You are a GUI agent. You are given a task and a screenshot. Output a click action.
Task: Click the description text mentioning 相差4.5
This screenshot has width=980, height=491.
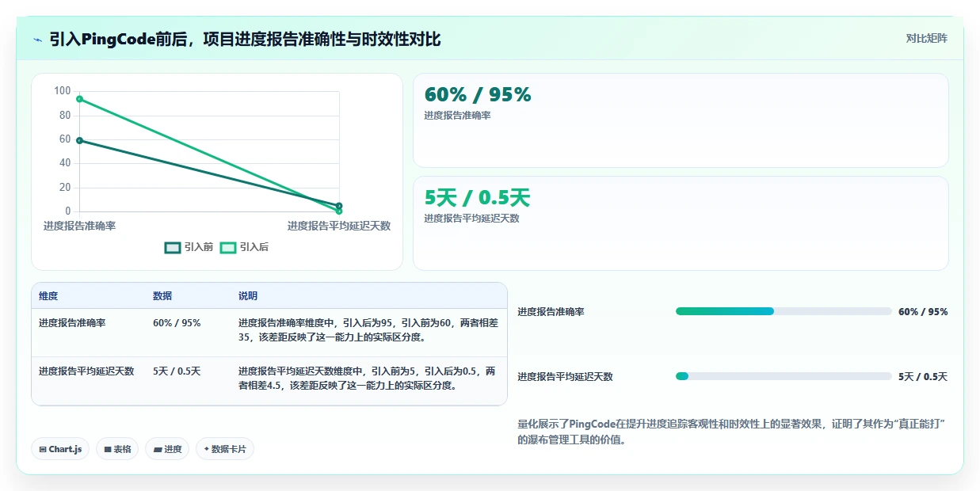368,379
